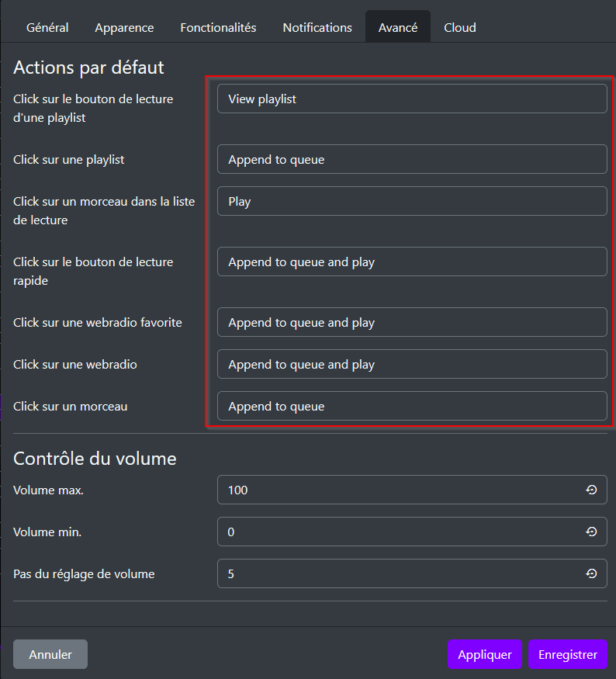Screen dimensions: 616x679
Task: Select the Avancé tab
Action: [397, 27]
